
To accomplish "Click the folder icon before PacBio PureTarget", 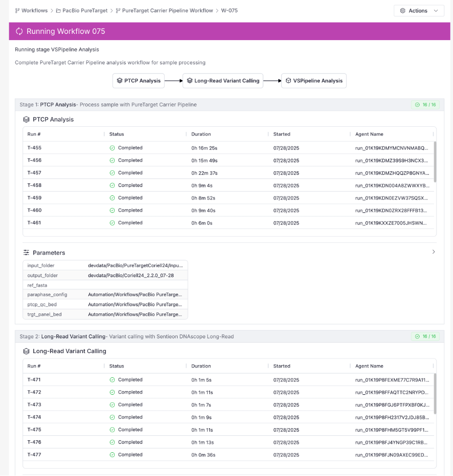I will click(58, 11).
